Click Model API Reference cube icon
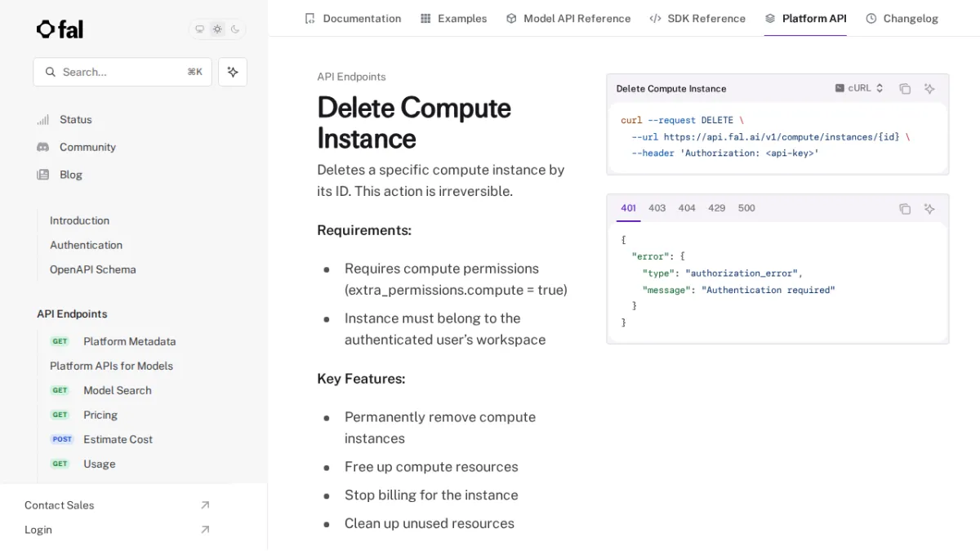Image resolution: width=980 pixels, height=551 pixels. coord(511,18)
